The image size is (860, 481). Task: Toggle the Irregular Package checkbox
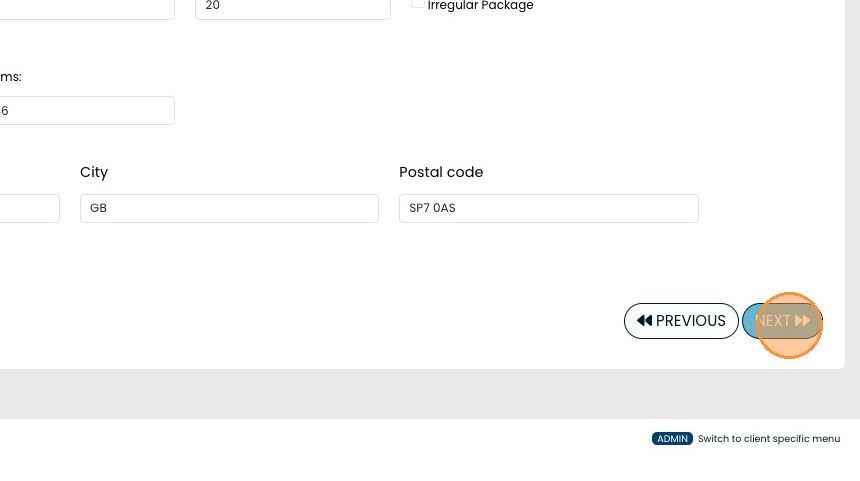tap(418, 3)
